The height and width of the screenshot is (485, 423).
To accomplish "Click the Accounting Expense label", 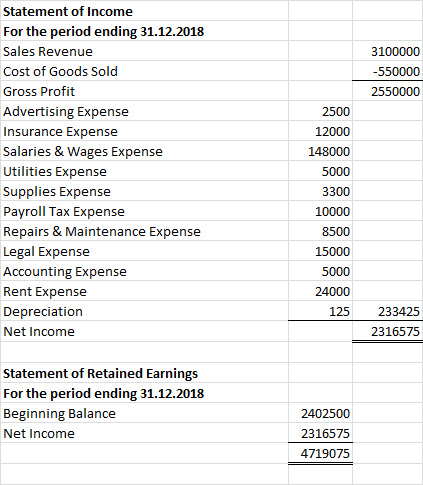I will click(x=65, y=272).
